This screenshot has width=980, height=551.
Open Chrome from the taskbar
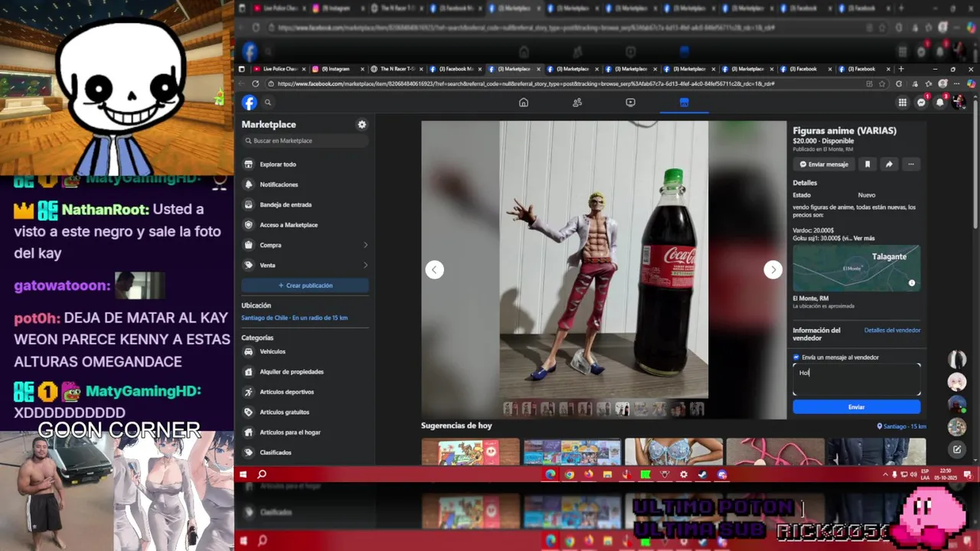(569, 474)
